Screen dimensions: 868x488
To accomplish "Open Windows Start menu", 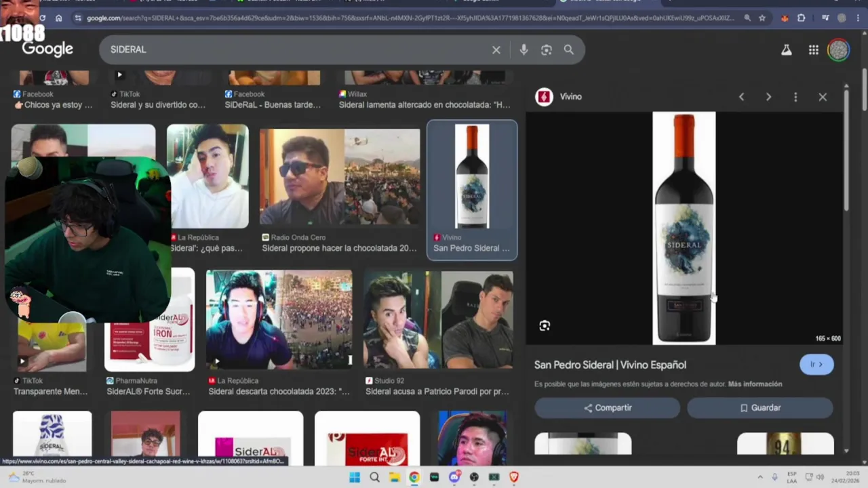I will pyautogui.click(x=355, y=477).
